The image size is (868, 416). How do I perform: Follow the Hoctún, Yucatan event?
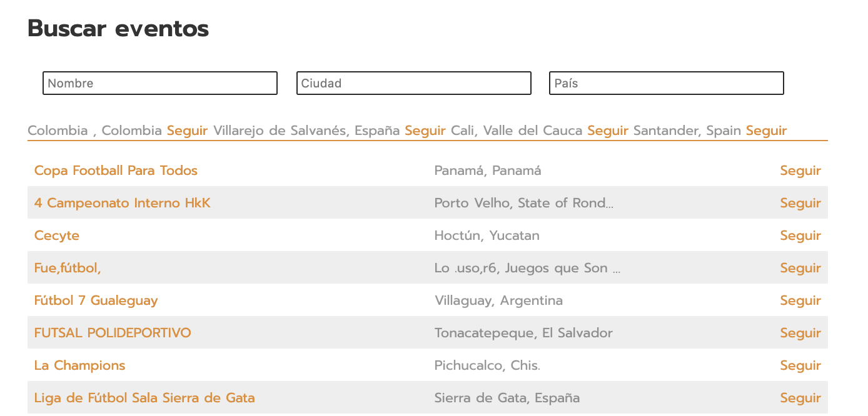800,235
